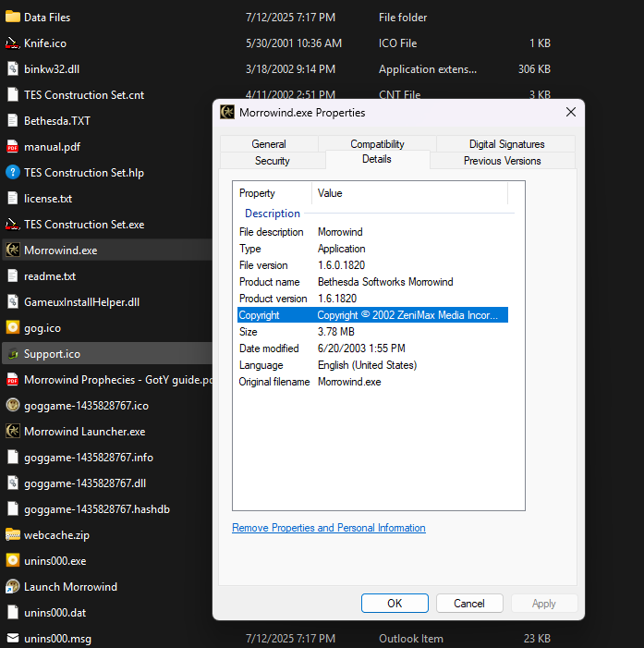Select the File description property row
This screenshot has height=648, width=644.
coord(372,232)
